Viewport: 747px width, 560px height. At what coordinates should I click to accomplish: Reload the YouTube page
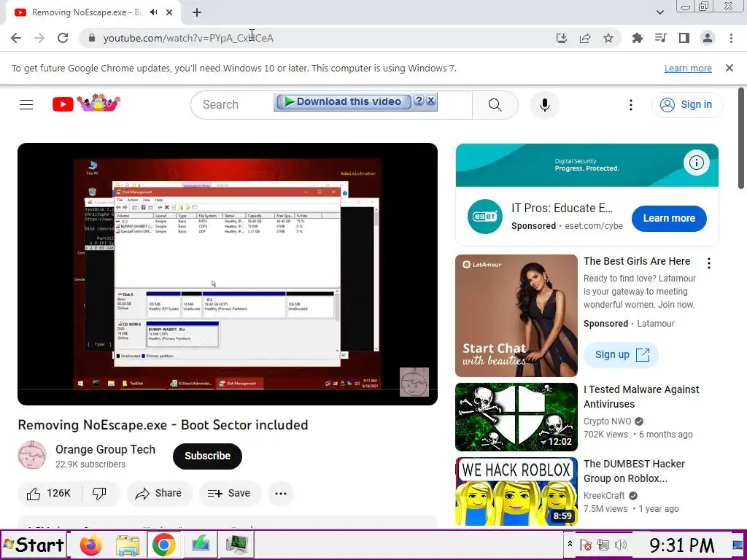click(63, 38)
